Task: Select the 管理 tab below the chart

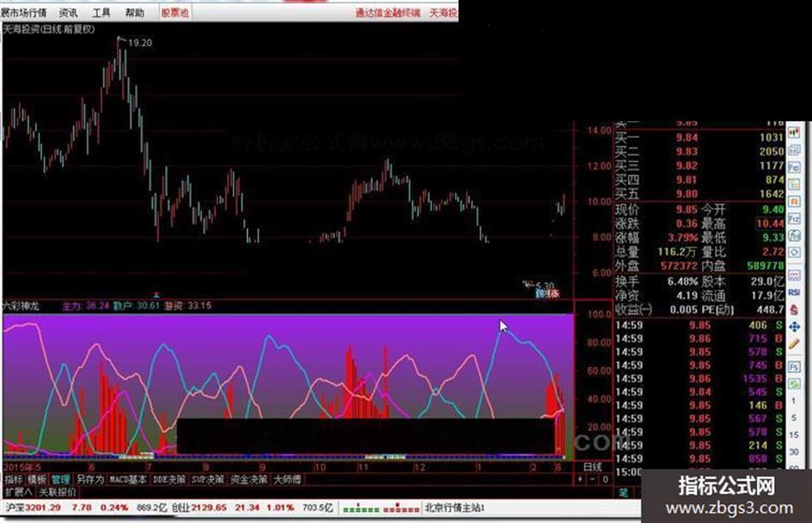Action: 60,479
